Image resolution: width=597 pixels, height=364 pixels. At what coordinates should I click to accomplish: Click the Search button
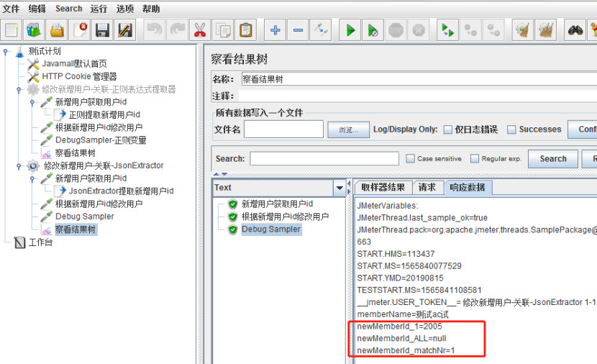point(553,159)
